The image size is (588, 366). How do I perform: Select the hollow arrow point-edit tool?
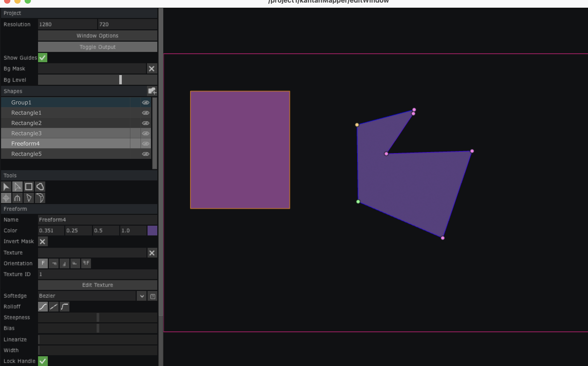(17, 187)
